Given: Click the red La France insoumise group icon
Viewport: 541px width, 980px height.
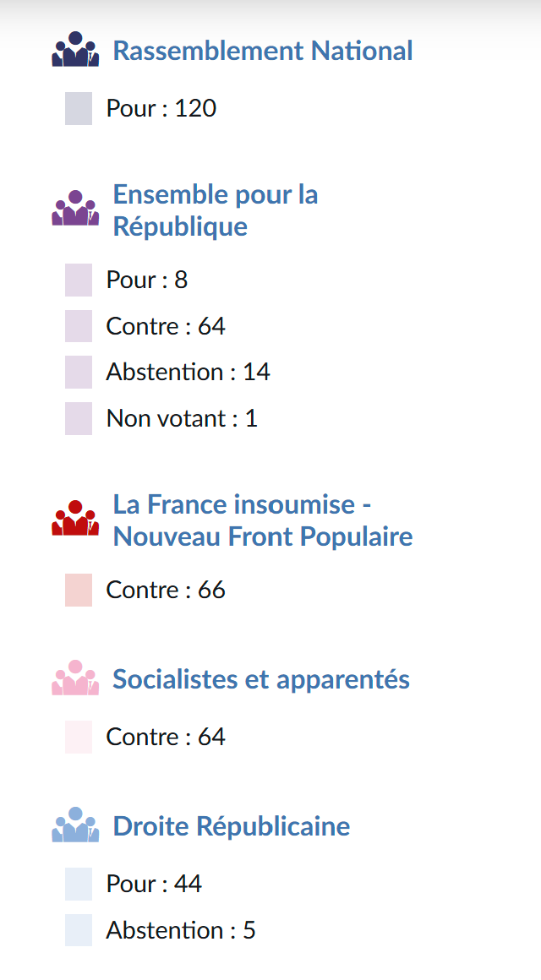Looking at the screenshot, I should (x=76, y=518).
